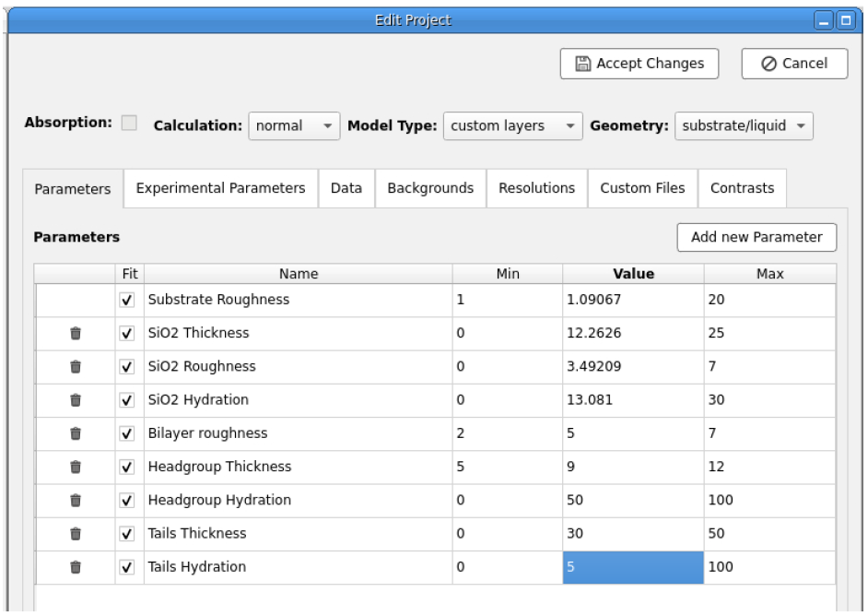Uncheck Fit for Tails Hydration
The width and height of the screenshot is (868, 616).
point(127,567)
